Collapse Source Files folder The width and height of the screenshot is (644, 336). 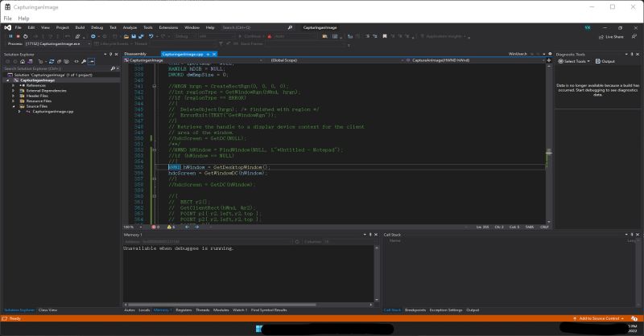click(13, 106)
